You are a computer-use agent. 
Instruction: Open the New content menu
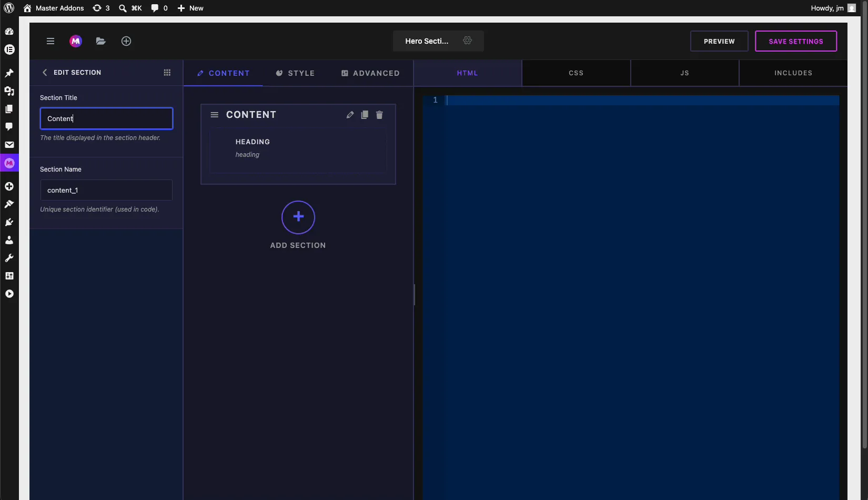tap(190, 8)
